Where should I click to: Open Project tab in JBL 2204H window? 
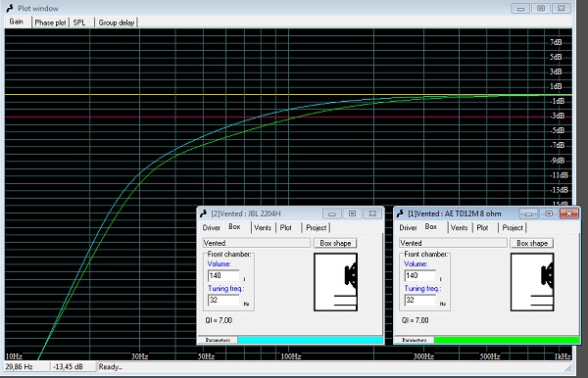pos(317,228)
